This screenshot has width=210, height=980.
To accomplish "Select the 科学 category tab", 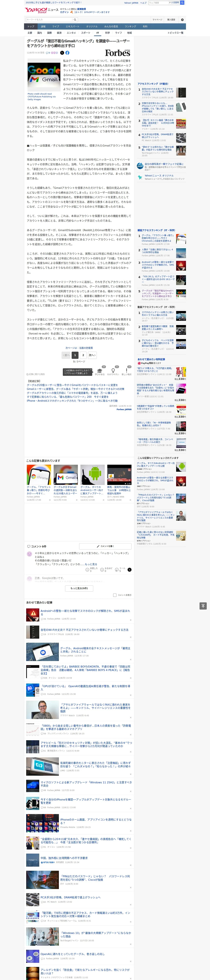I will [x=107, y=33].
